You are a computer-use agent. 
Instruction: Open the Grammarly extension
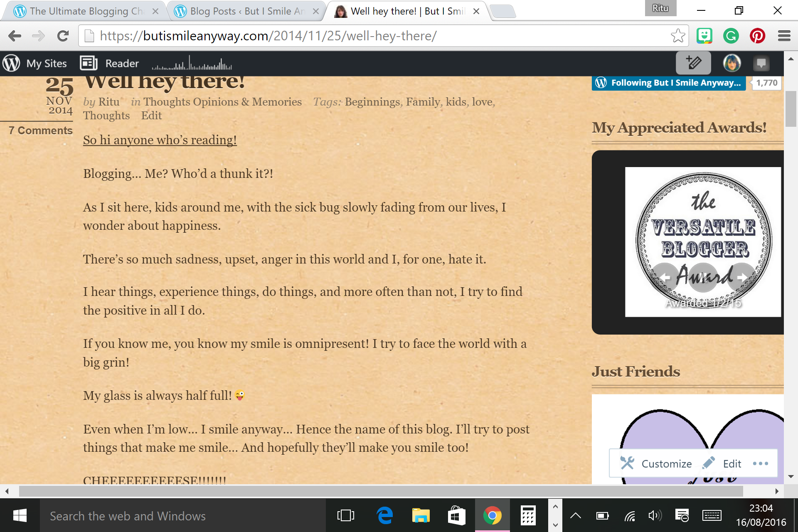point(731,36)
